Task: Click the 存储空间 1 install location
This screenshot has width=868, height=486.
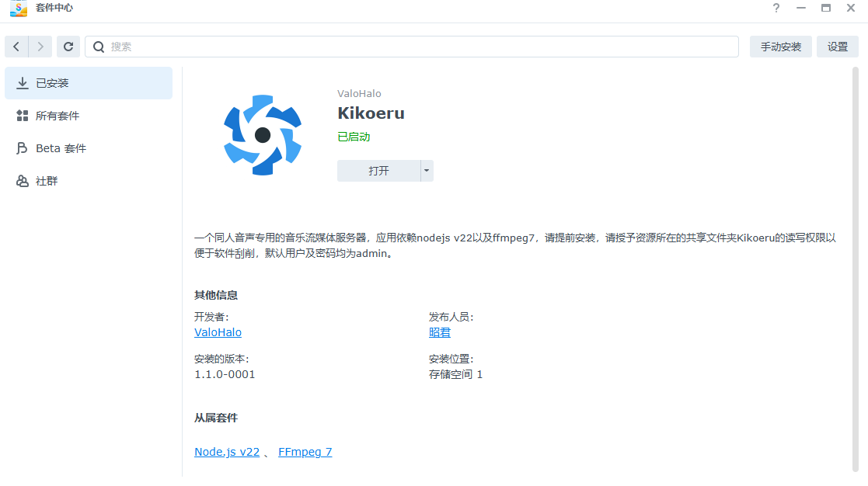Action: point(455,374)
